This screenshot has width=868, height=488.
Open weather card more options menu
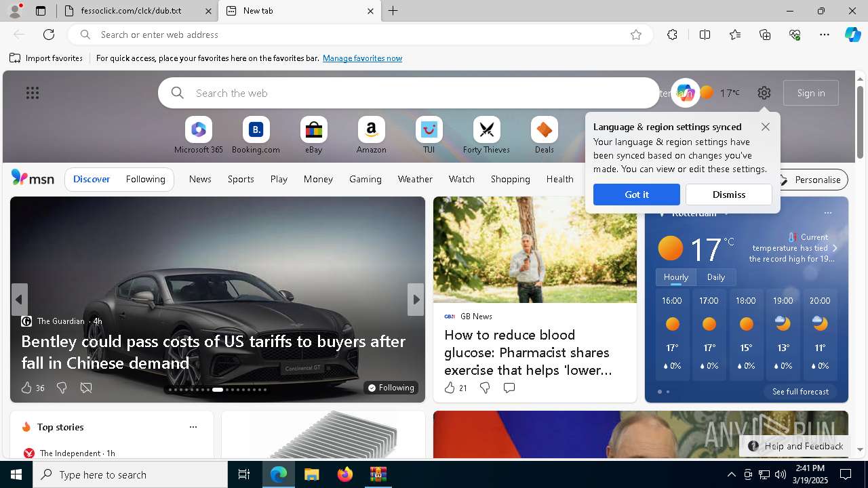(827, 213)
